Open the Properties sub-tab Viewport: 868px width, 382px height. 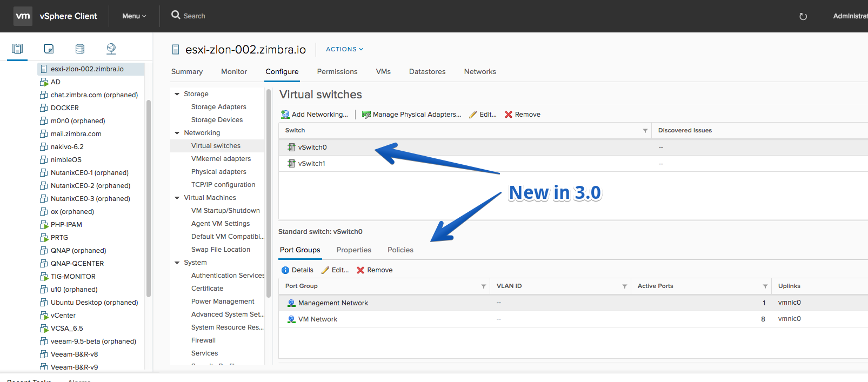pos(354,250)
